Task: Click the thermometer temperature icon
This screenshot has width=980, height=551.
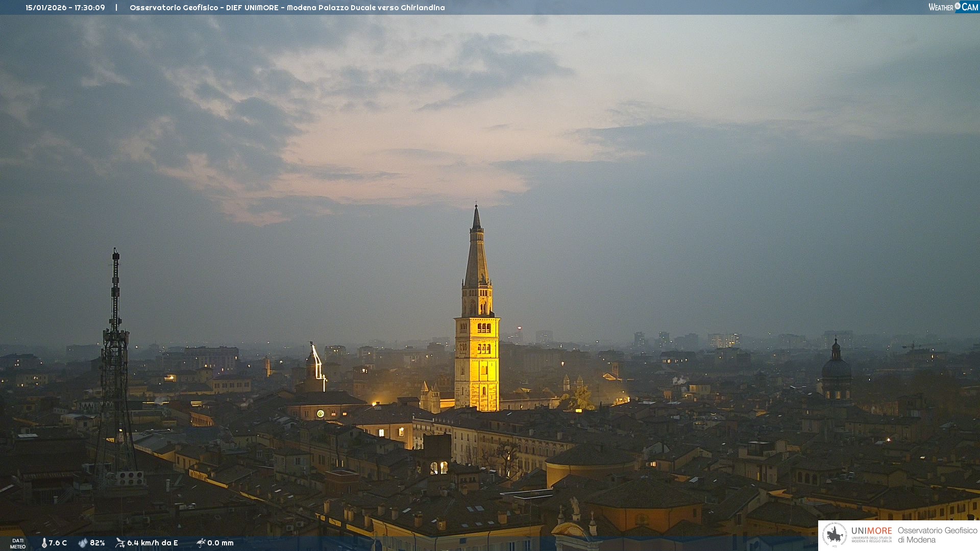Action: pos(44,543)
